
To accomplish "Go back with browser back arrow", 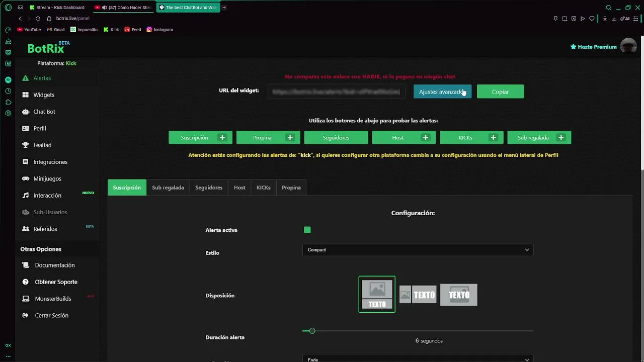I will click(x=20, y=19).
